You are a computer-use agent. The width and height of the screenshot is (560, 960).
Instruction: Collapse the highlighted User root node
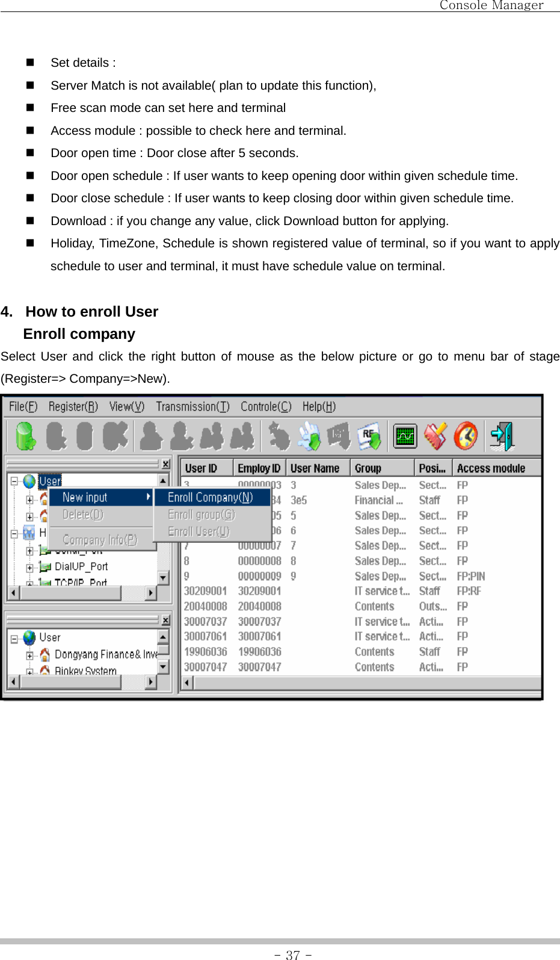click(14, 481)
